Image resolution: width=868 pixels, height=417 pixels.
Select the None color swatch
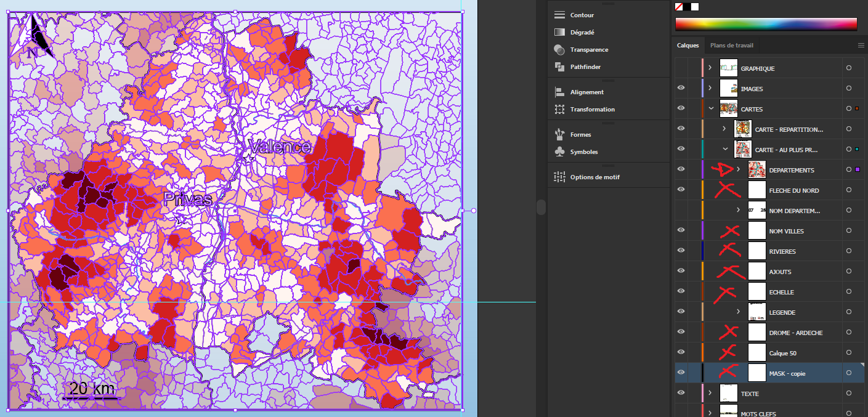click(679, 7)
